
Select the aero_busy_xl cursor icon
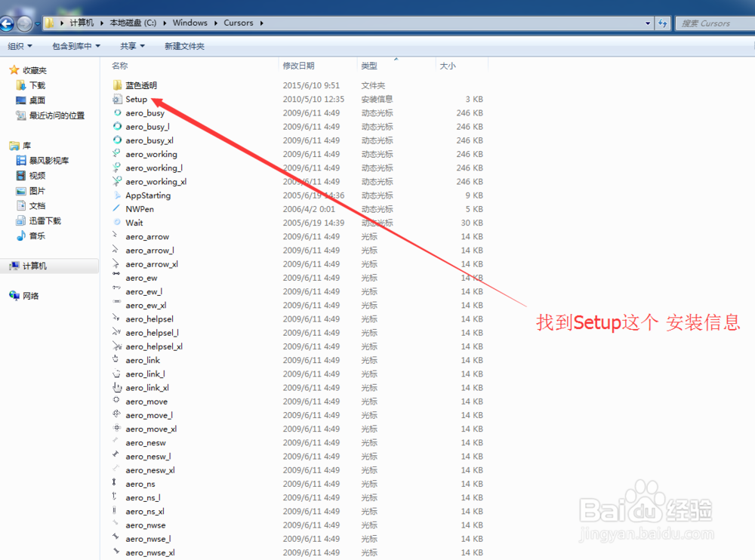[x=117, y=140]
